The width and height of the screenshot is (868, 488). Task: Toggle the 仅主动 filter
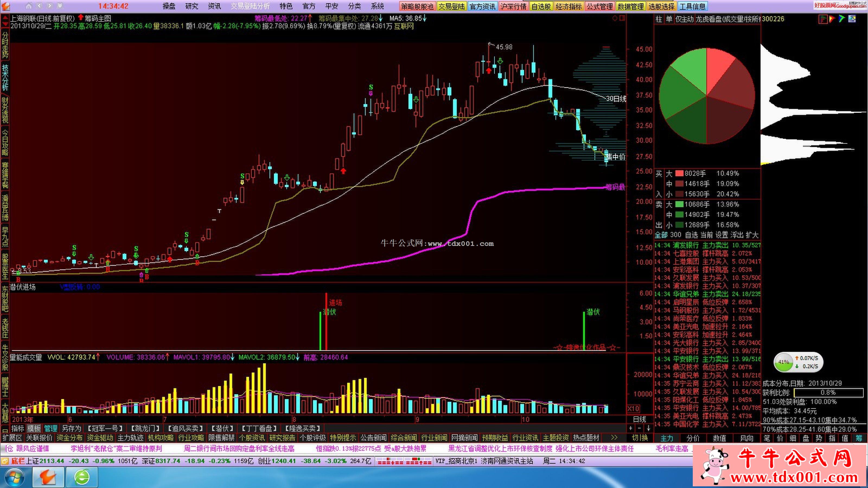tap(684, 19)
